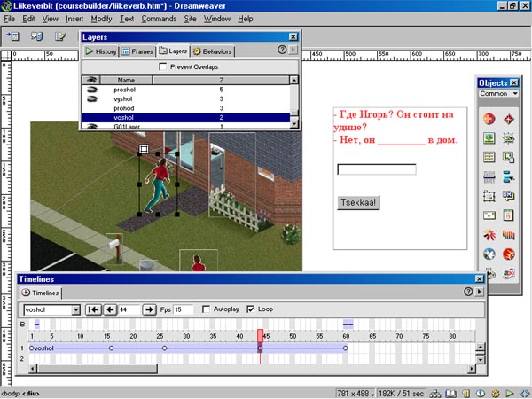Step timeline forward one frame
The height and width of the screenshot is (399, 532).
point(150,309)
